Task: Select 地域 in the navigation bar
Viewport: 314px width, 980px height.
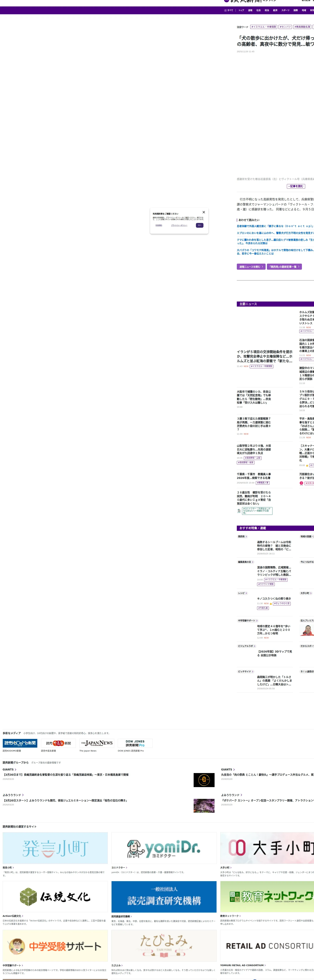Action: tap(304, 10)
